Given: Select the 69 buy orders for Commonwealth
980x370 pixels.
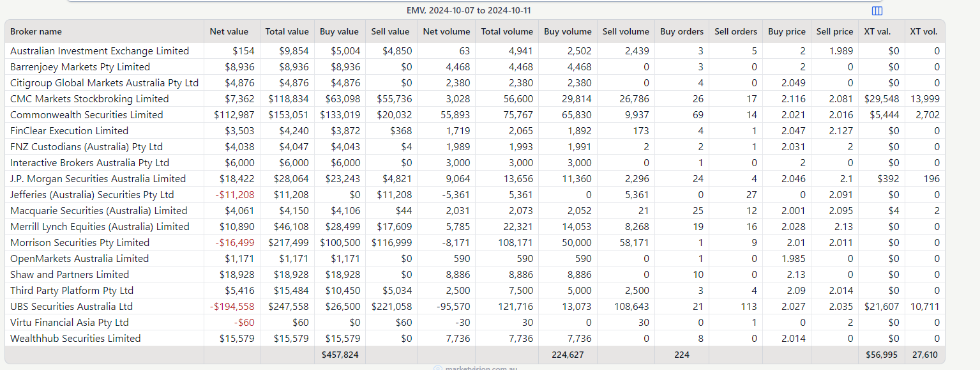Looking at the screenshot, I should [x=698, y=115].
